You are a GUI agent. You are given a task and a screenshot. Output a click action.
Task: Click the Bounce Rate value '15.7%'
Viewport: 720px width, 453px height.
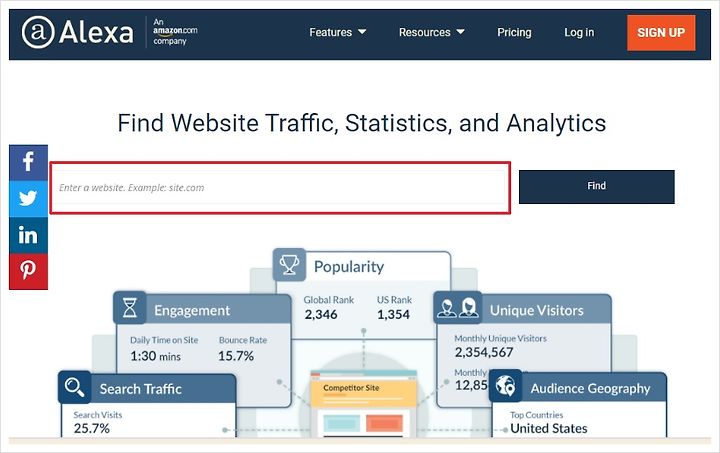[x=236, y=356]
